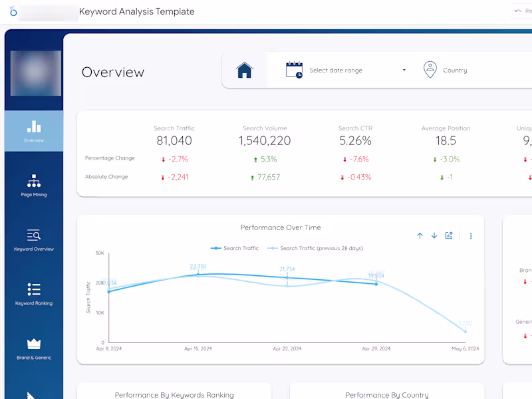This screenshot has height=399, width=532.
Task: Drill up with the up arrow
Action: pos(420,235)
